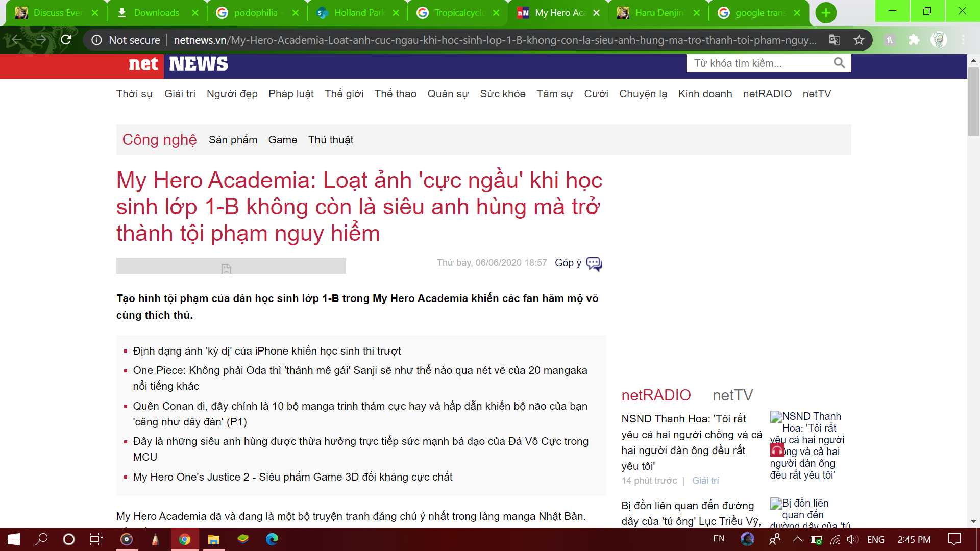Switch to the google translate tab
Image resolution: width=980 pixels, height=551 pixels.
[x=759, y=13]
